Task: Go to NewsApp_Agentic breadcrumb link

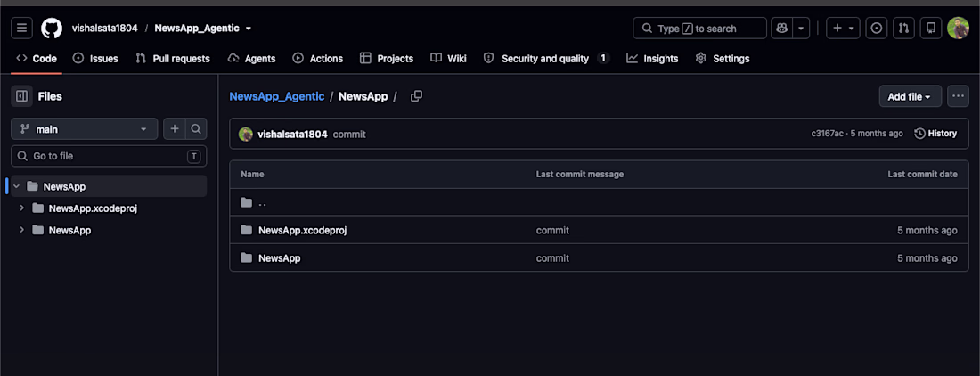Action: coord(277,96)
